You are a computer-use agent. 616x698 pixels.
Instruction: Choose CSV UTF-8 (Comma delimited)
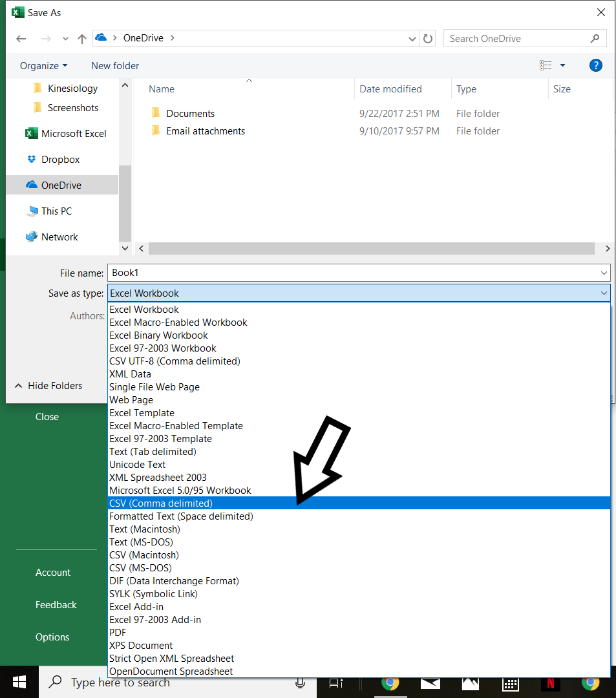point(359,361)
